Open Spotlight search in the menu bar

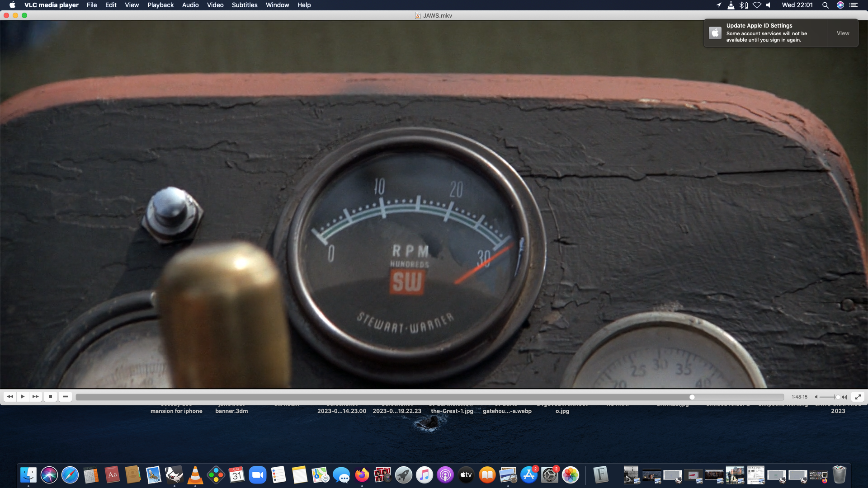pos(825,5)
